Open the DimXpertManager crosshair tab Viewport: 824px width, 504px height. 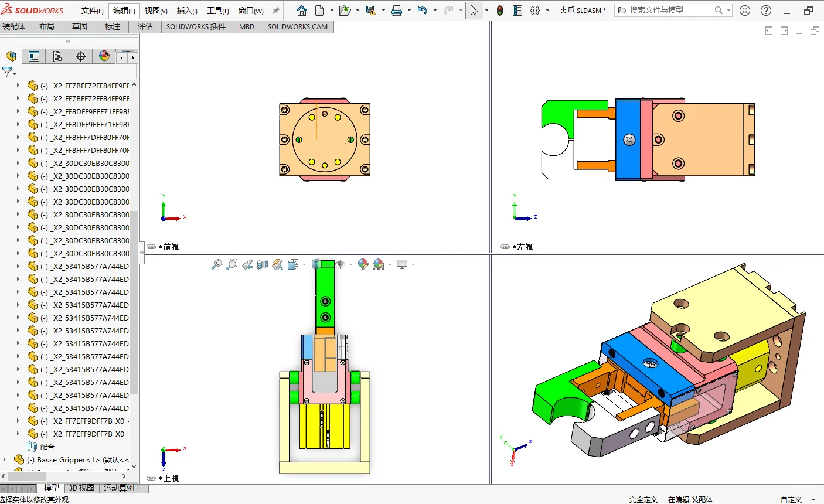pyautogui.click(x=81, y=56)
